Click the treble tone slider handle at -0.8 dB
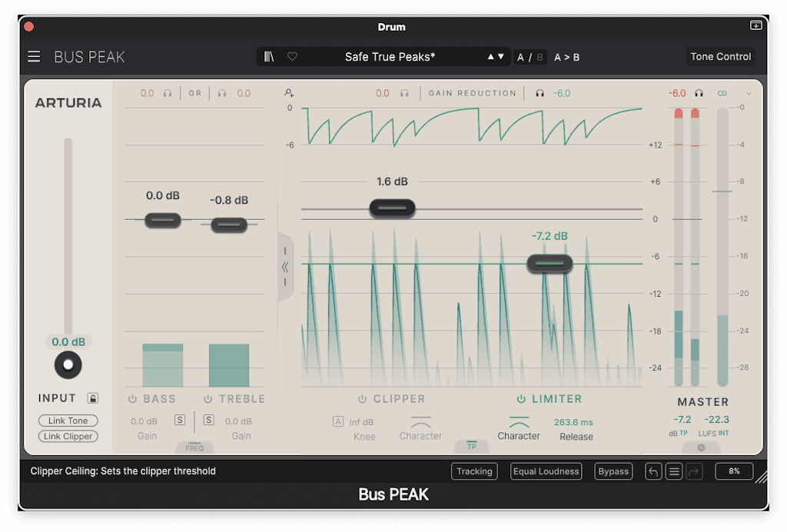 [x=229, y=224]
